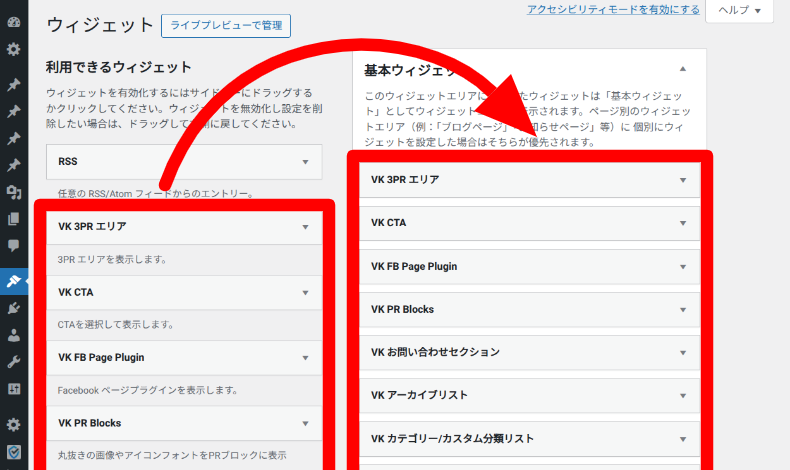
Task: Expand VK PR Blocks in available widgets
Action: click(305, 424)
